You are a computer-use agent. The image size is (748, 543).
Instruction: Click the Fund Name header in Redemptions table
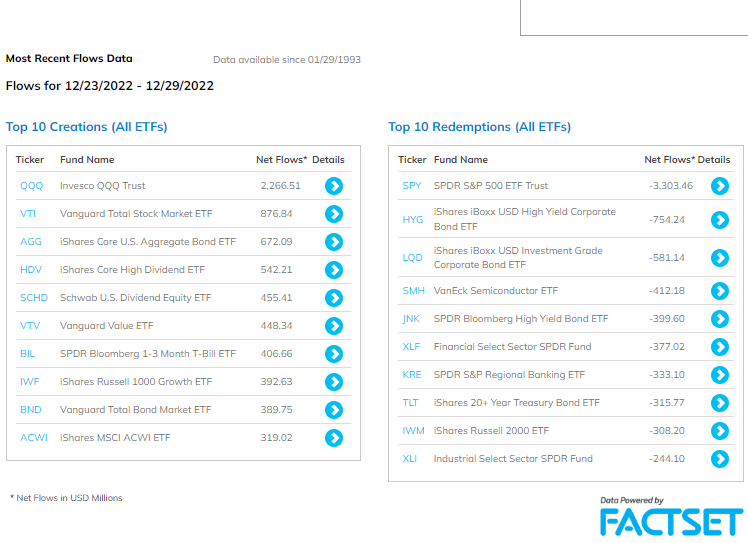[461, 160]
